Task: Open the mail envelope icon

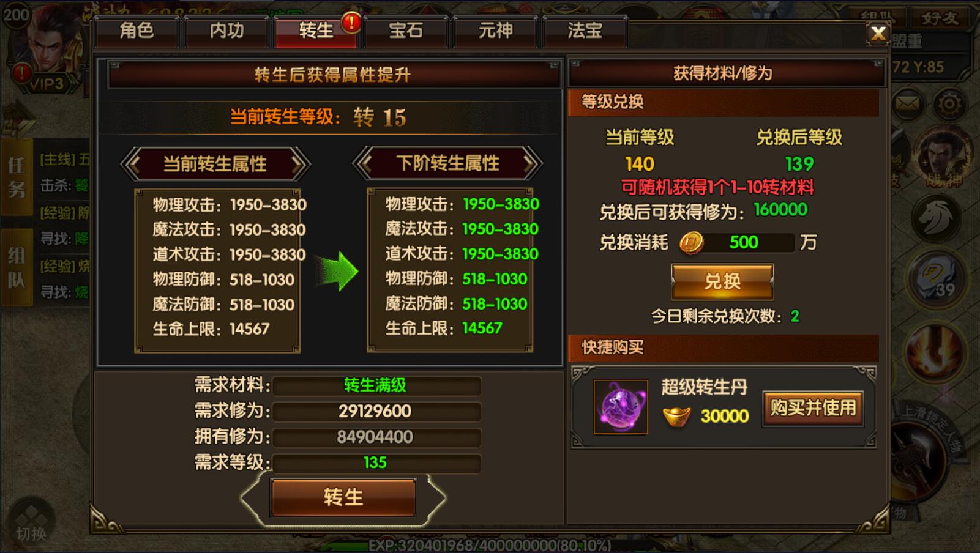Action: [x=907, y=105]
